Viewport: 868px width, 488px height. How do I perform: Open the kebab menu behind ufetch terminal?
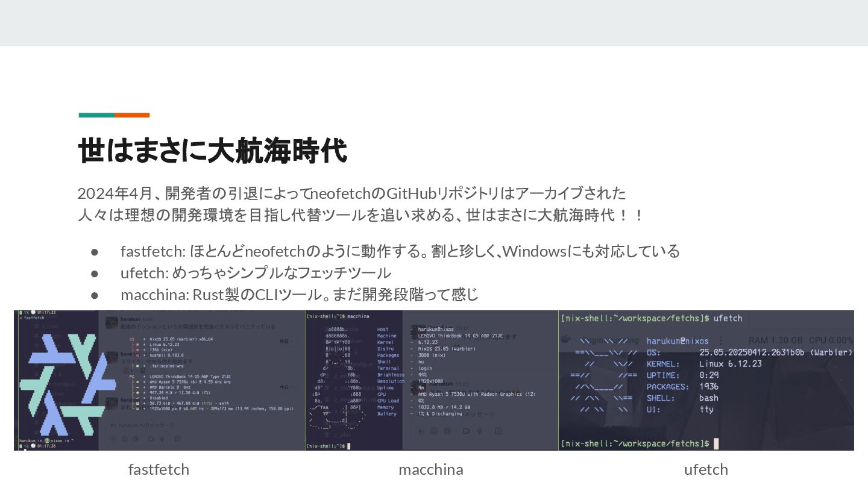point(721,340)
